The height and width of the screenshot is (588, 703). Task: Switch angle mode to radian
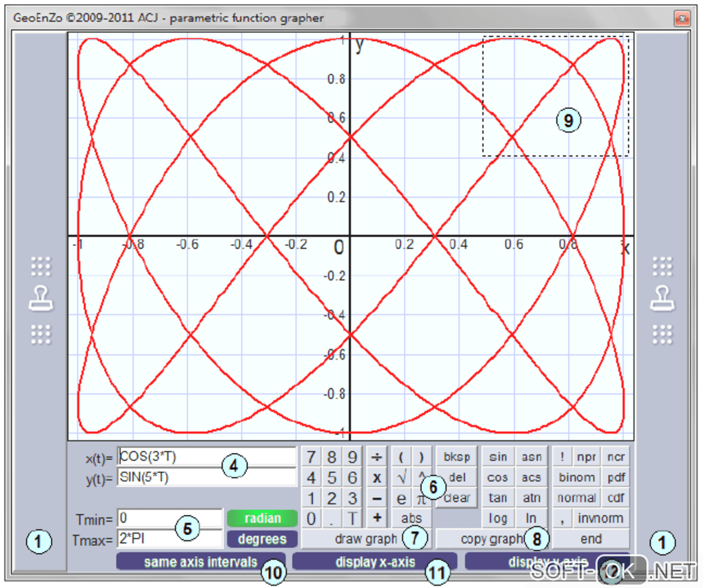263,518
